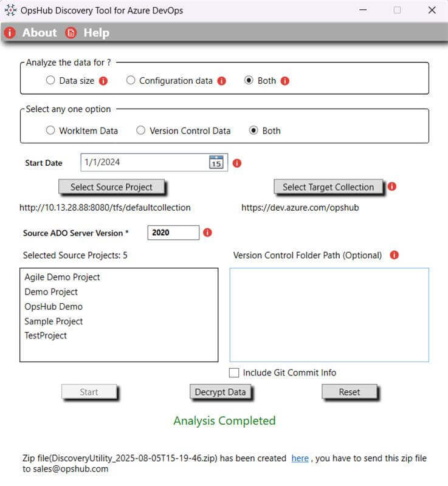Open the 'here' link to the zip file
Screen dimensions: 448x486
coord(300,458)
